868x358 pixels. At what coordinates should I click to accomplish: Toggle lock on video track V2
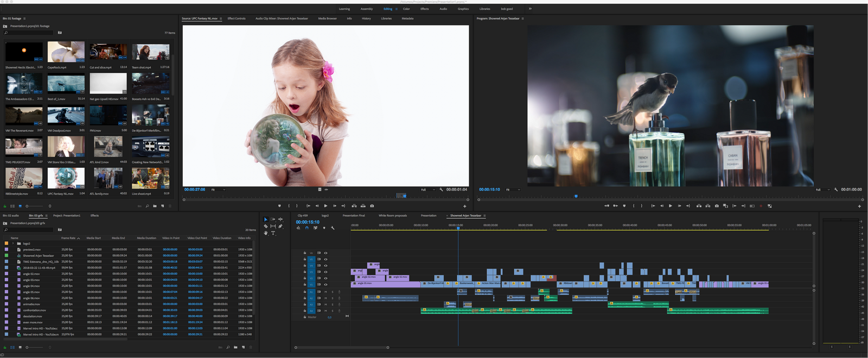[x=304, y=278]
